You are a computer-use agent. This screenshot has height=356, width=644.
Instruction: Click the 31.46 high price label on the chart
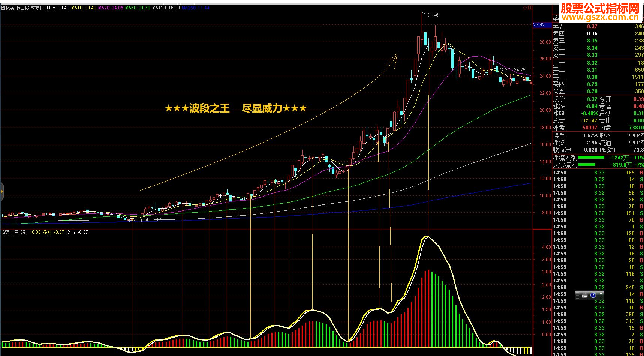pyautogui.click(x=433, y=15)
